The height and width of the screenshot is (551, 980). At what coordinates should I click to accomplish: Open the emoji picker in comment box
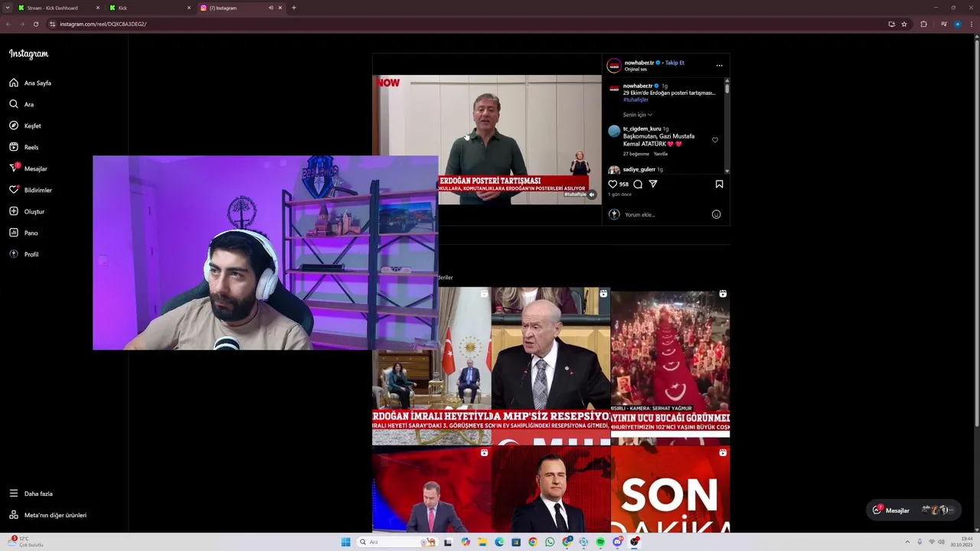tap(716, 214)
